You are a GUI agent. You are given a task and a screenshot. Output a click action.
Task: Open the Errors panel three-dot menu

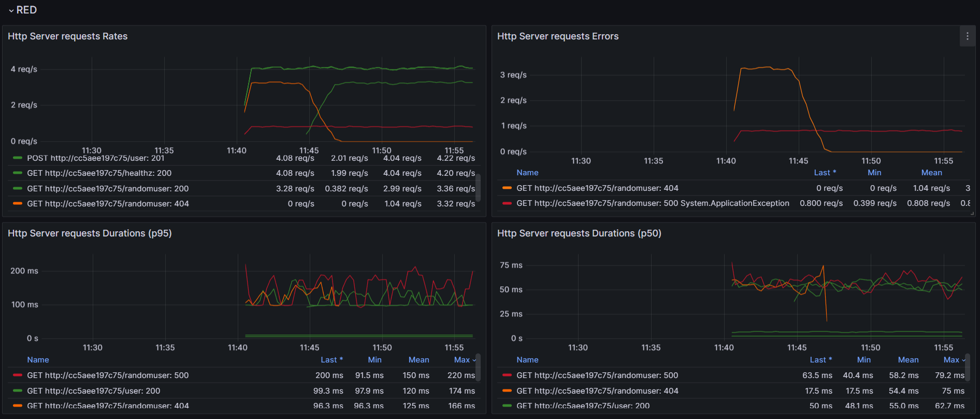tap(967, 36)
